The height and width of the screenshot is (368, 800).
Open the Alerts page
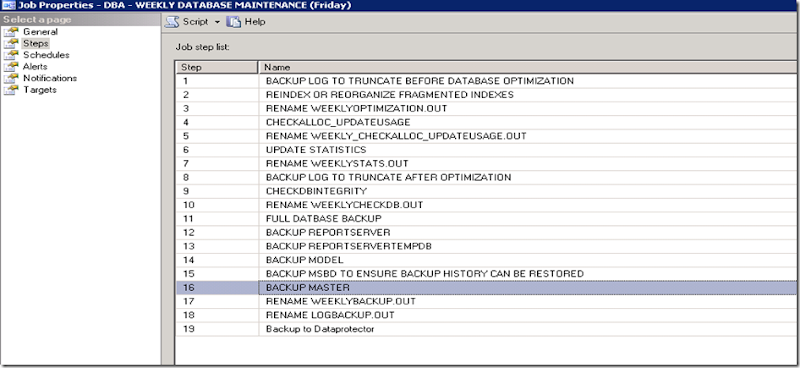pyautogui.click(x=35, y=67)
